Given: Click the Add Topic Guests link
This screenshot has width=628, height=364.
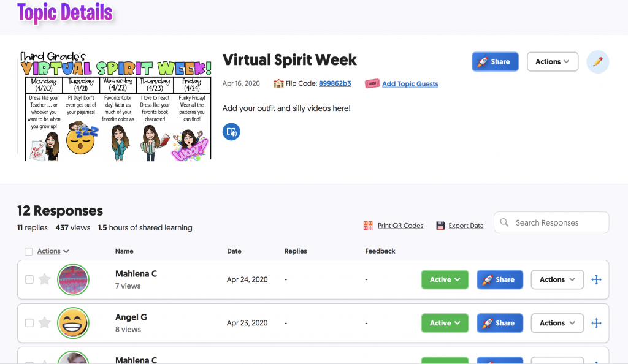Looking at the screenshot, I should tap(410, 83).
